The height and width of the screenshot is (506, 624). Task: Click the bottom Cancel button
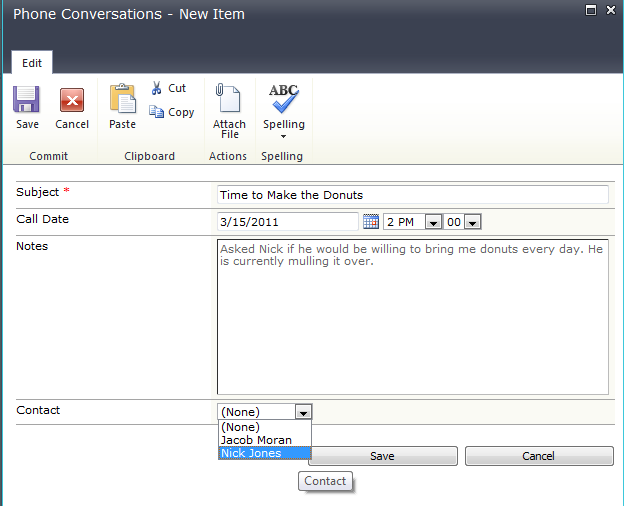pyautogui.click(x=539, y=456)
